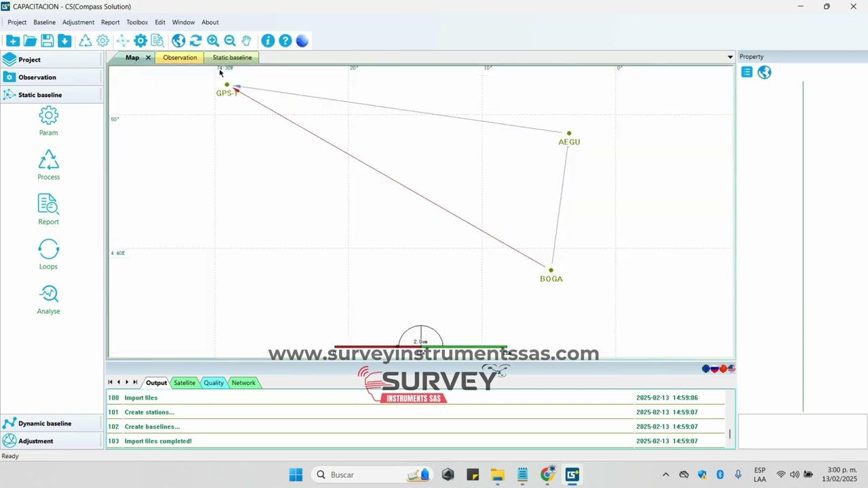This screenshot has height=488, width=868.
Task: Open the Report menu in menu bar
Action: click(111, 22)
